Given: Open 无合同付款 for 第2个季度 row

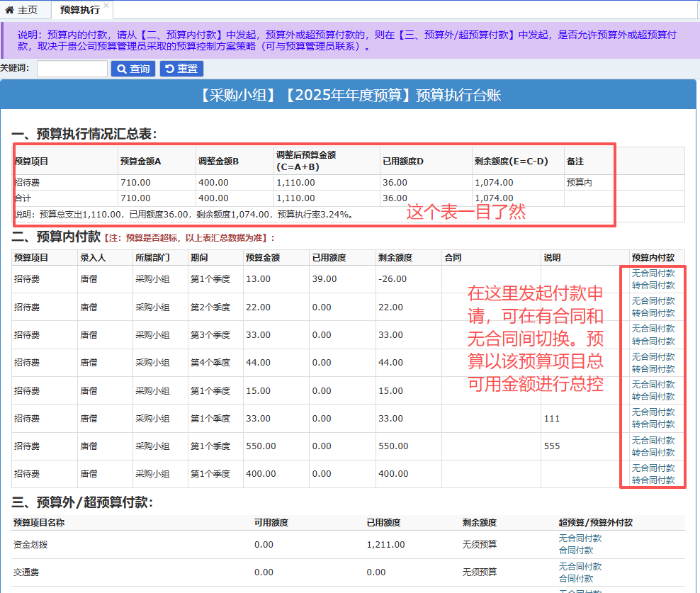Looking at the screenshot, I should click(x=653, y=301).
